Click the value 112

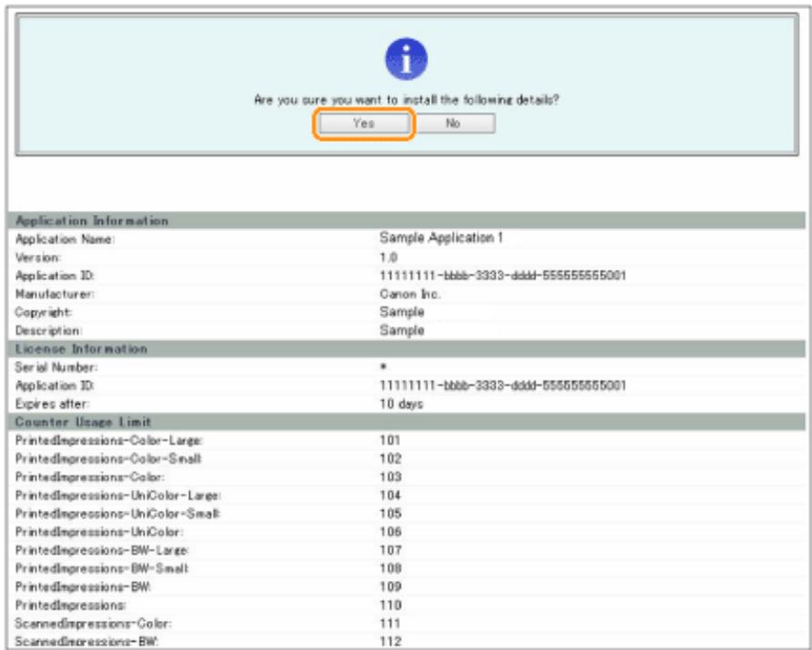click(390, 642)
